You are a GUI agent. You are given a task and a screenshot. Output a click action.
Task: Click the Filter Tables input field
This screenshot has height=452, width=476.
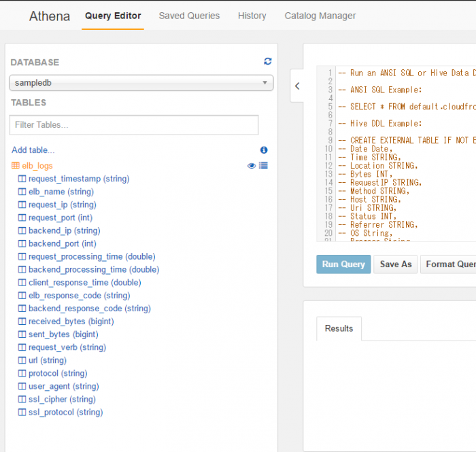click(x=134, y=124)
